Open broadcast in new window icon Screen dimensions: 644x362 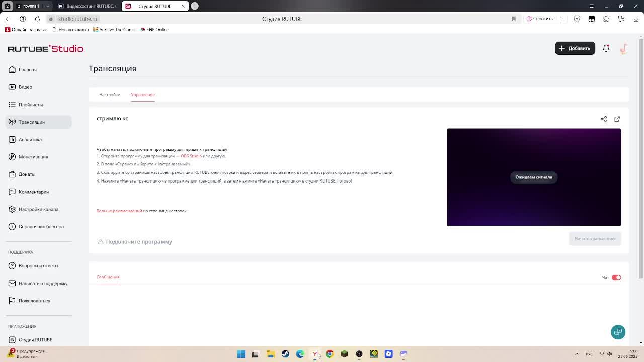pos(617,119)
